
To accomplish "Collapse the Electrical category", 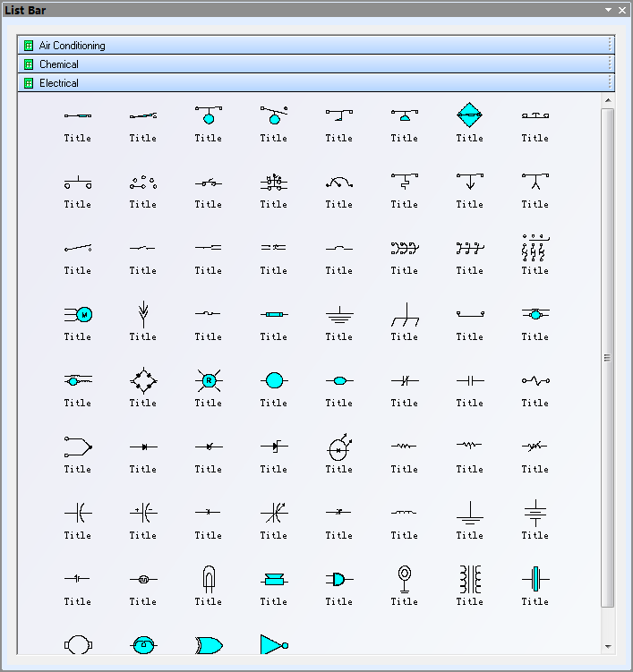I will coord(59,83).
